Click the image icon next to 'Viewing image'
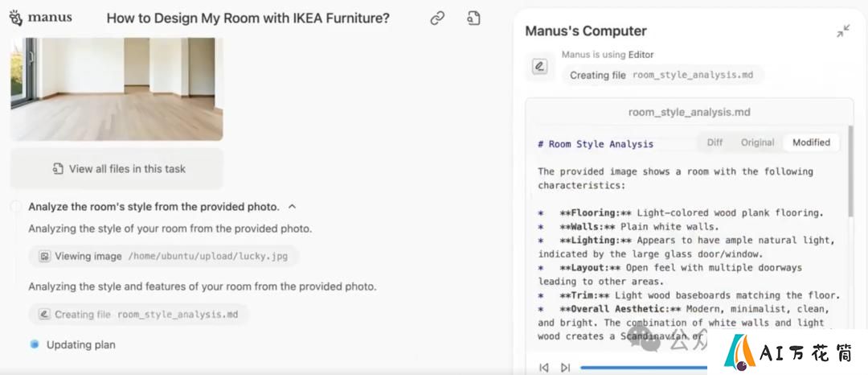The image size is (868, 375). pos(45,257)
